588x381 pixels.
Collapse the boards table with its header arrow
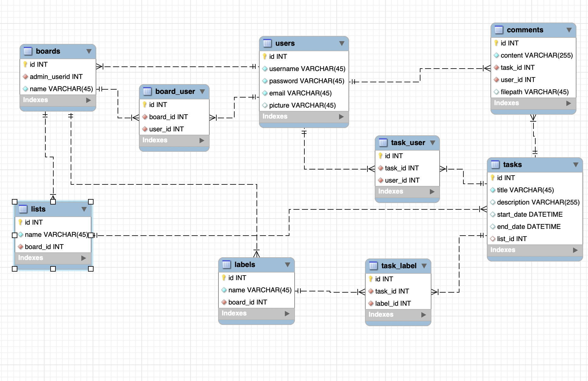point(89,51)
